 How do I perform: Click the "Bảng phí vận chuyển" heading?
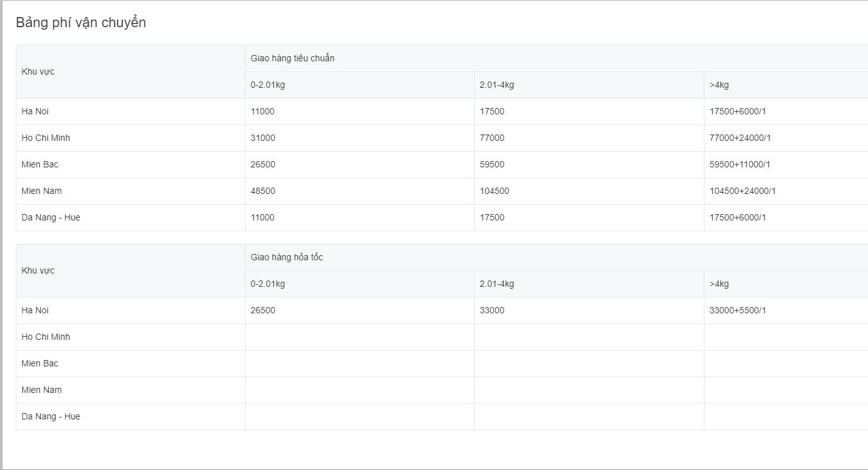(x=81, y=23)
